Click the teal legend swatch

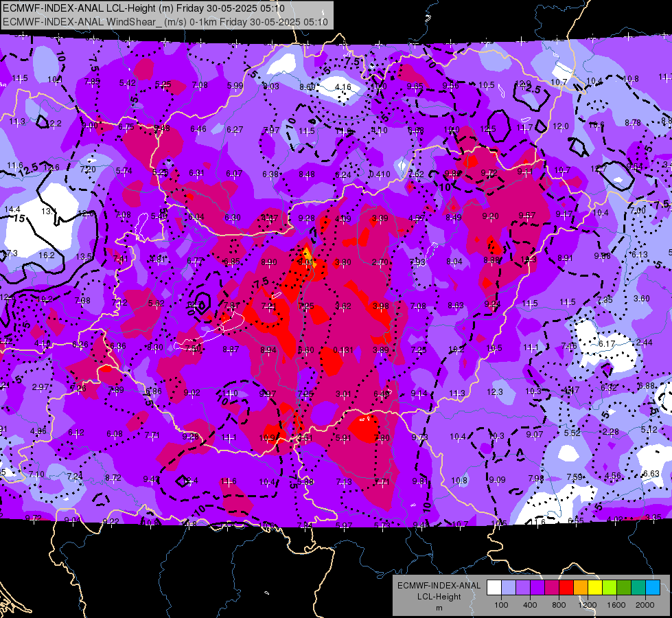(638, 588)
